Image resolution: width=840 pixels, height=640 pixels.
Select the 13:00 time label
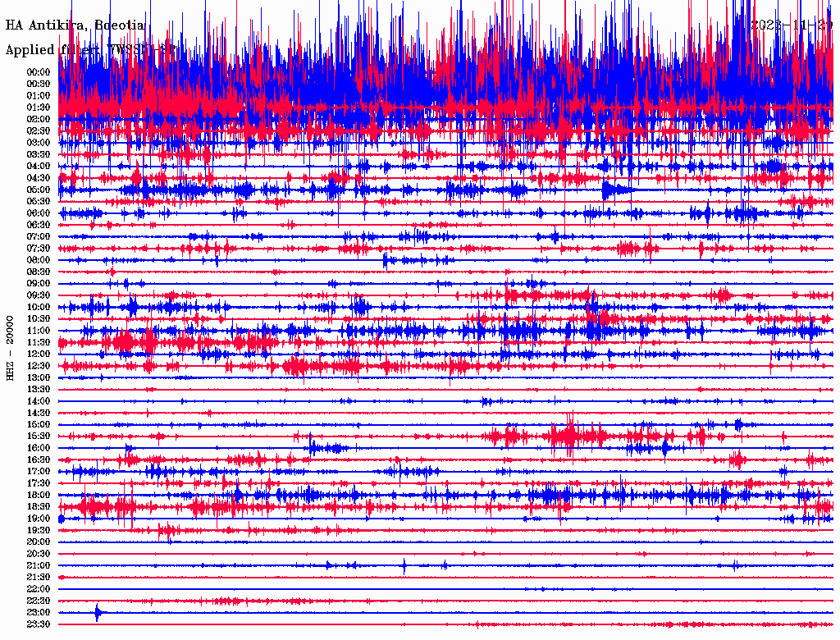[39, 378]
